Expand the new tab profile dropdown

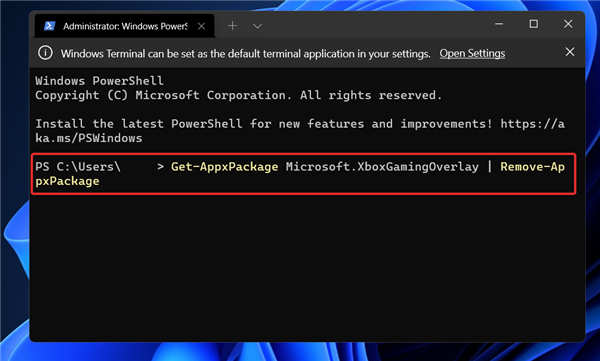click(x=257, y=26)
